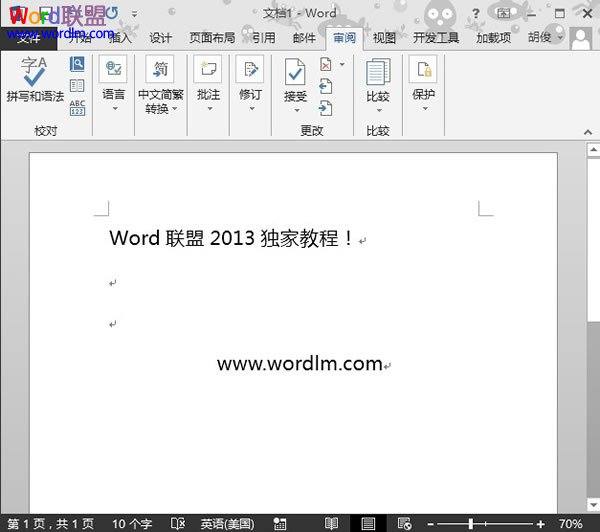Click the macro recording icon in status bar
Screen dimensions: 600x532
pos(280,524)
